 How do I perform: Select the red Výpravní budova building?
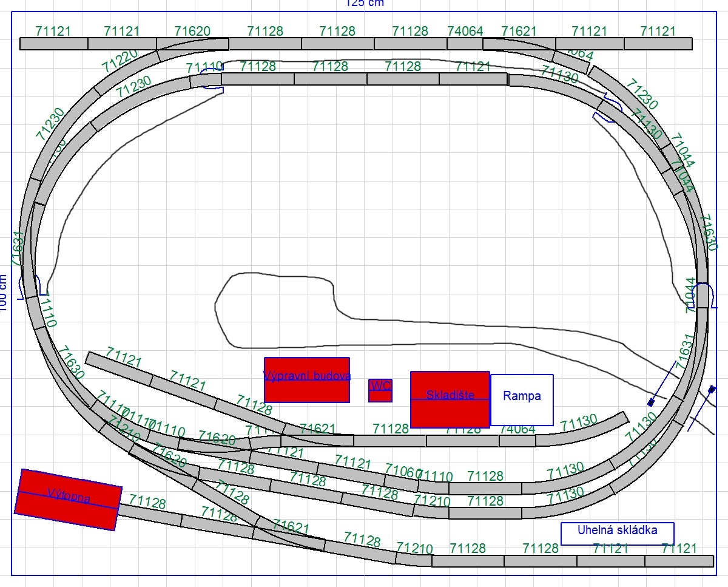coord(307,379)
